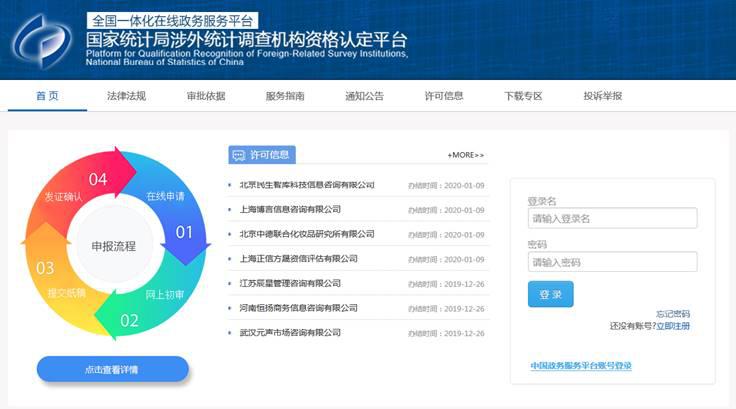Open the 首页 tab

(47, 96)
